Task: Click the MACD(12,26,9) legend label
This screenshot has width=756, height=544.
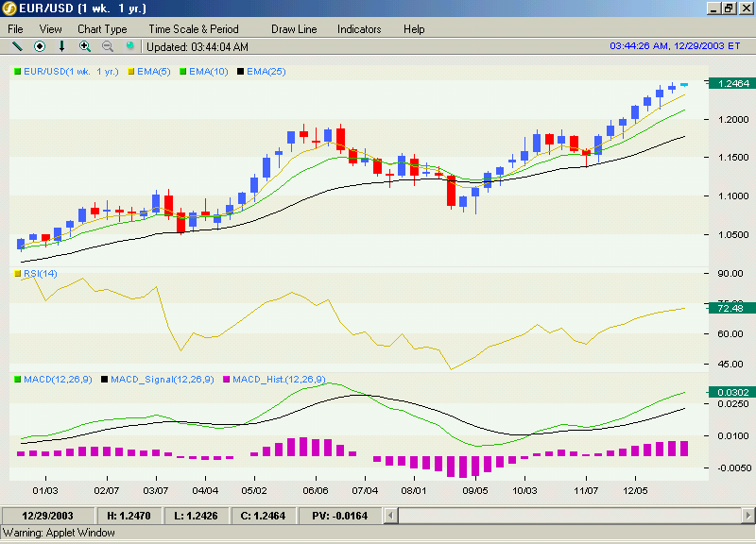Action: [x=58, y=380]
